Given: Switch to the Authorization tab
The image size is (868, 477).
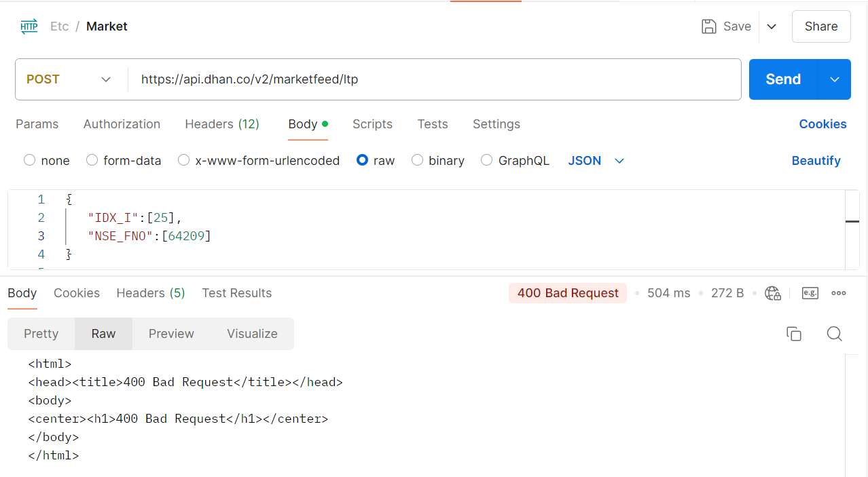Looking at the screenshot, I should 122,124.
